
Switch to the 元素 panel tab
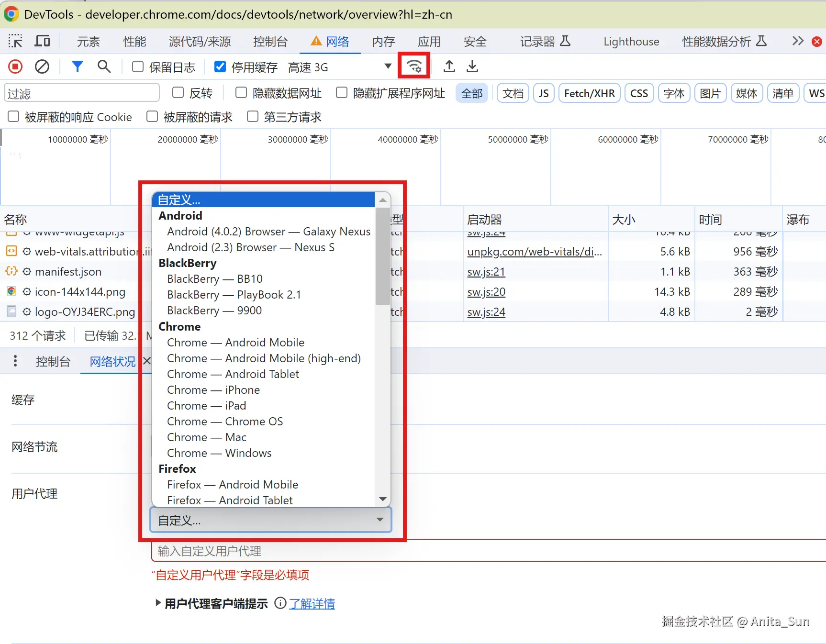89,42
